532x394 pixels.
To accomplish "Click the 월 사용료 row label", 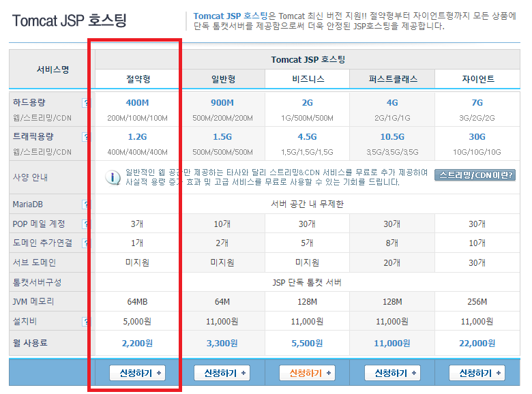I will [30, 343].
